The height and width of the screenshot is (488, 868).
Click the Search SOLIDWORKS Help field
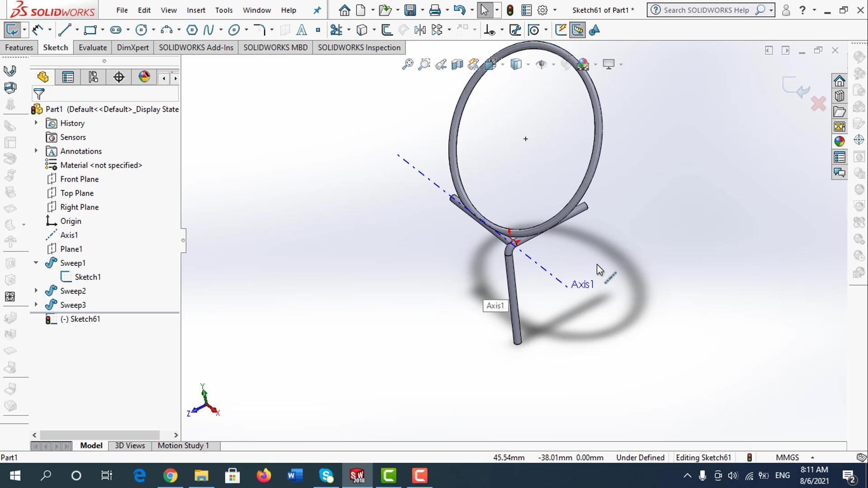[x=706, y=10]
